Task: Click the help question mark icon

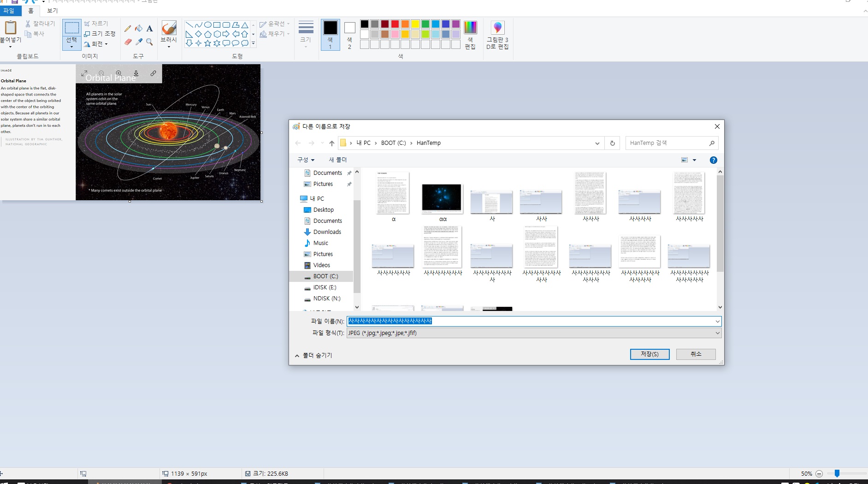Action: [x=713, y=160]
